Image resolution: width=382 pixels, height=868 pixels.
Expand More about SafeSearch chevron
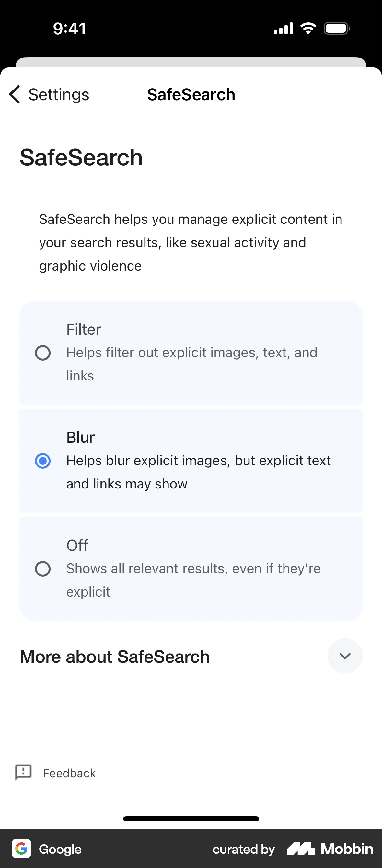pos(345,656)
